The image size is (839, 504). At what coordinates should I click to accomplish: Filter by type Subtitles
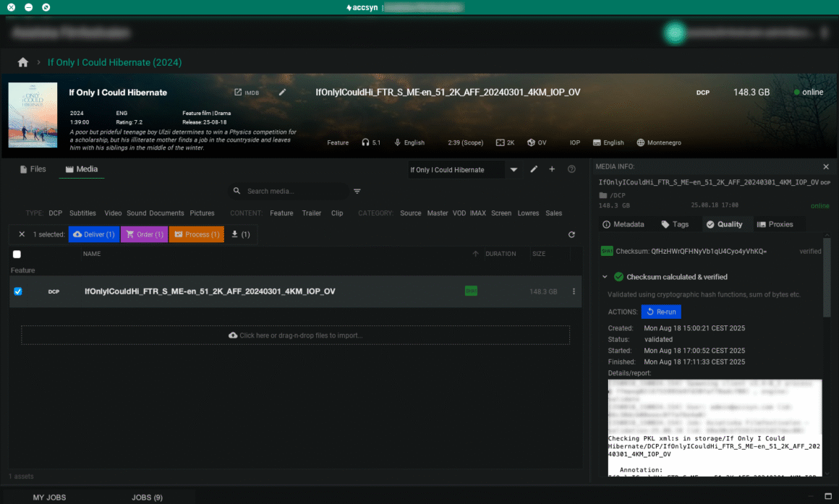coord(82,213)
